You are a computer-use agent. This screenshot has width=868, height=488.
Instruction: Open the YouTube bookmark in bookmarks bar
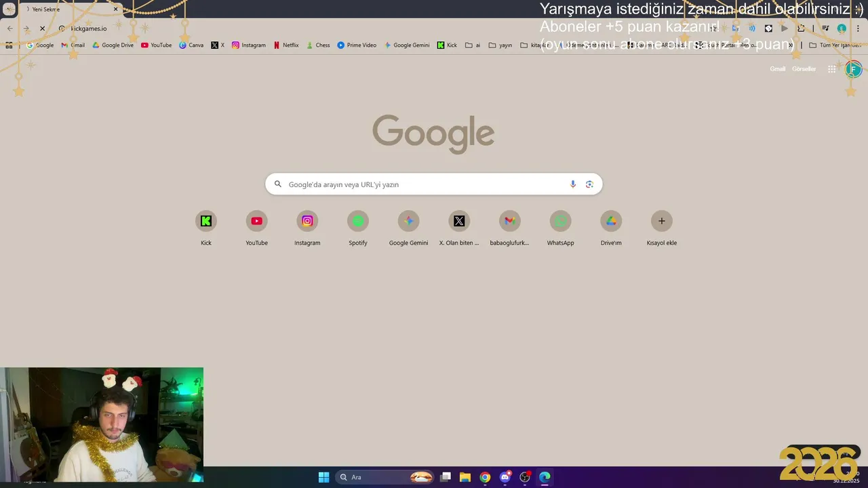(x=156, y=45)
